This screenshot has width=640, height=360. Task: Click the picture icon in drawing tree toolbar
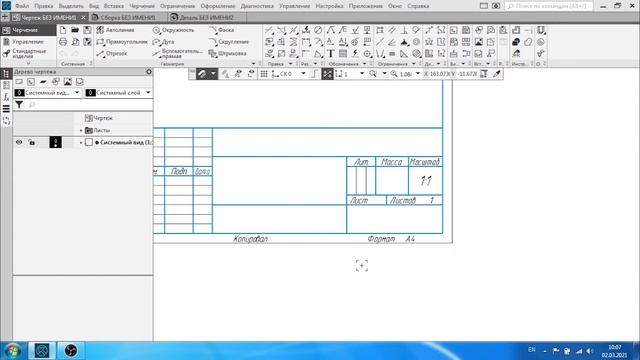(x=67, y=82)
